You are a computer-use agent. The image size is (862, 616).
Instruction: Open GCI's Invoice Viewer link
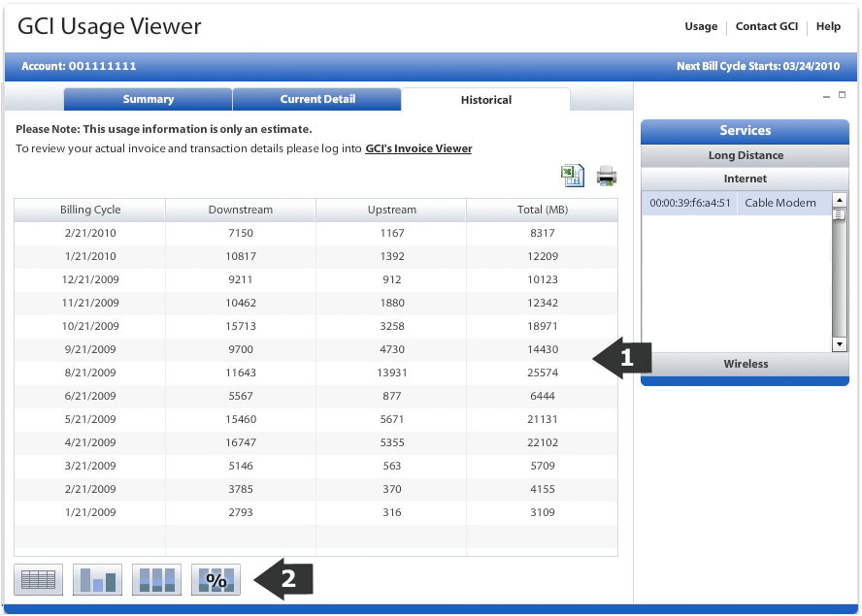pyautogui.click(x=419, y=148)
